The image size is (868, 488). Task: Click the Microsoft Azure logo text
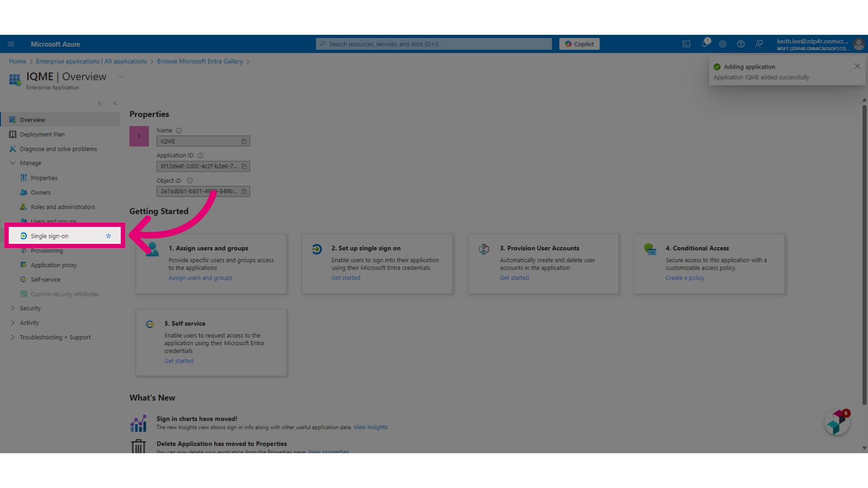55,44
